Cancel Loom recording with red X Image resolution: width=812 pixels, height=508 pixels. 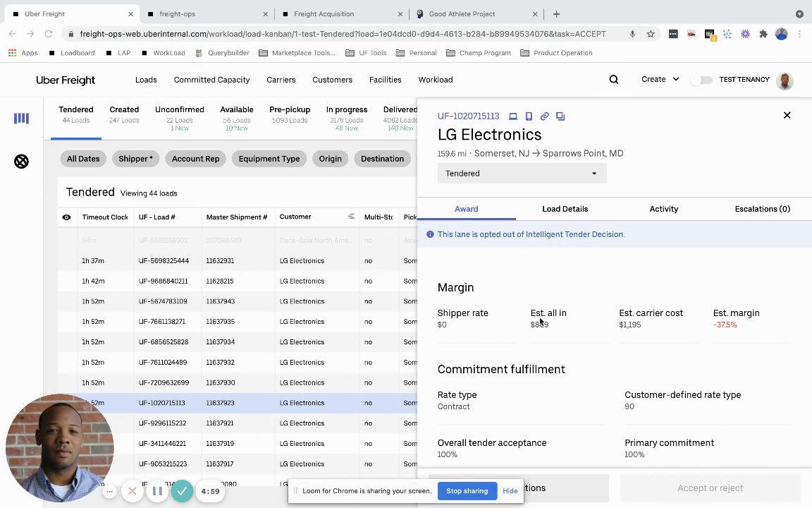132,491
